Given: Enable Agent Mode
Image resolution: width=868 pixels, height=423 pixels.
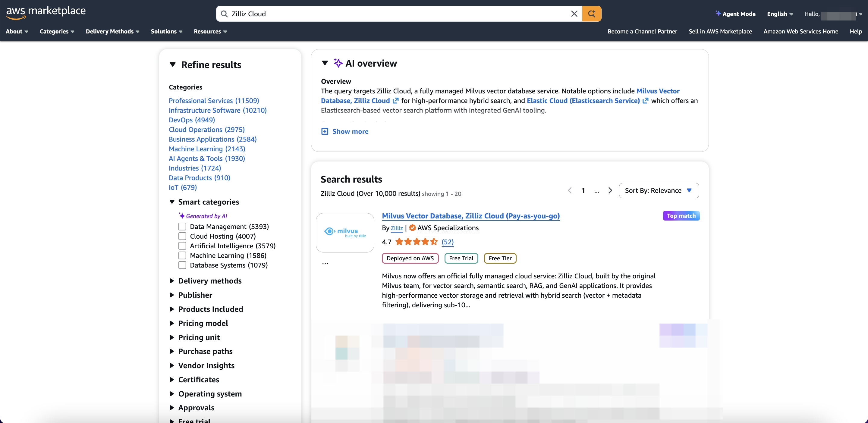Looking at the screenshot, I should (735, 14).
